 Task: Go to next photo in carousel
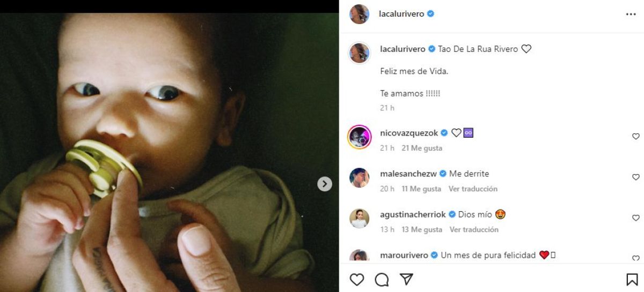pyautogui.click(x=324, y=184)
